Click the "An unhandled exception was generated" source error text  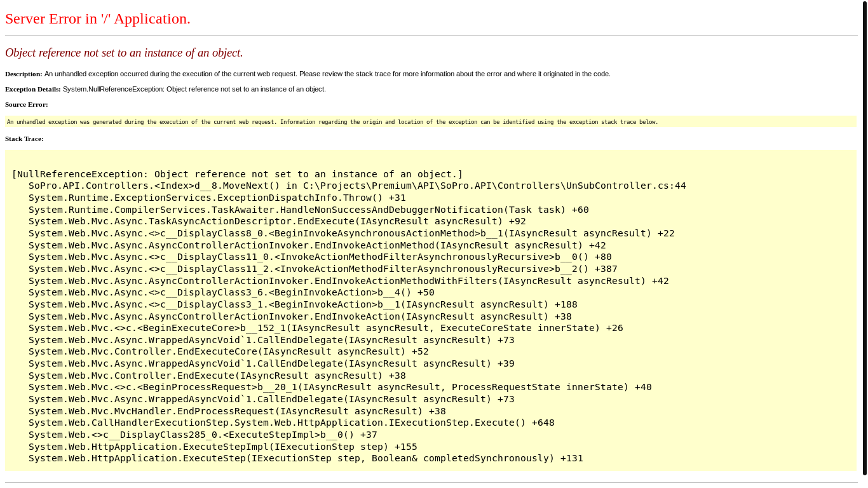click(332, 122)
